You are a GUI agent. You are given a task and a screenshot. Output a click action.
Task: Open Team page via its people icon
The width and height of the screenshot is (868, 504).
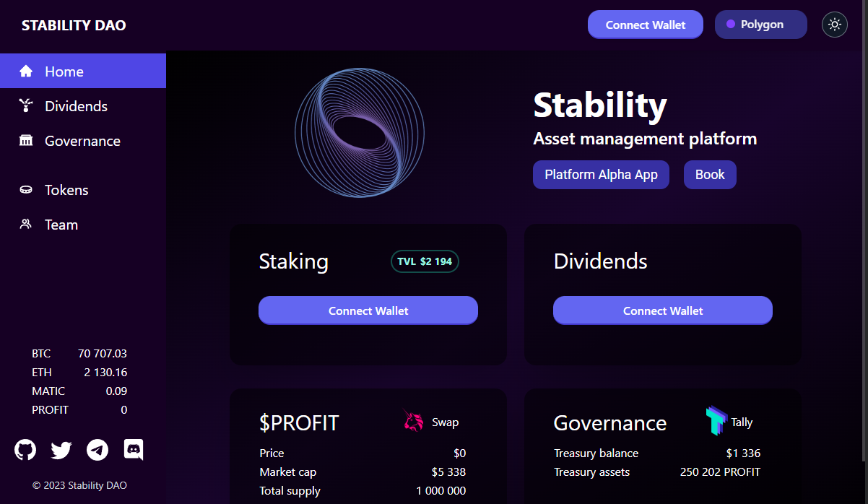click(x=26, y=224)
